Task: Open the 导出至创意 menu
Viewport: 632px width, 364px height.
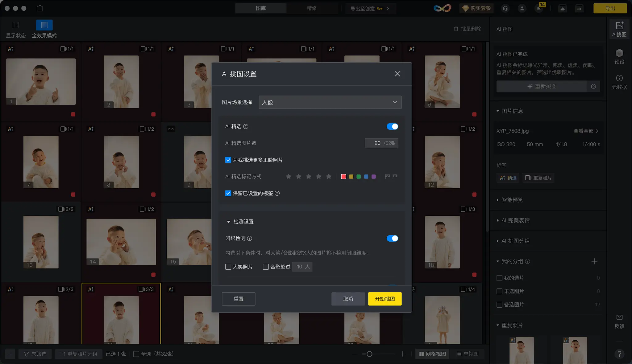Action: tap(369, 8)
